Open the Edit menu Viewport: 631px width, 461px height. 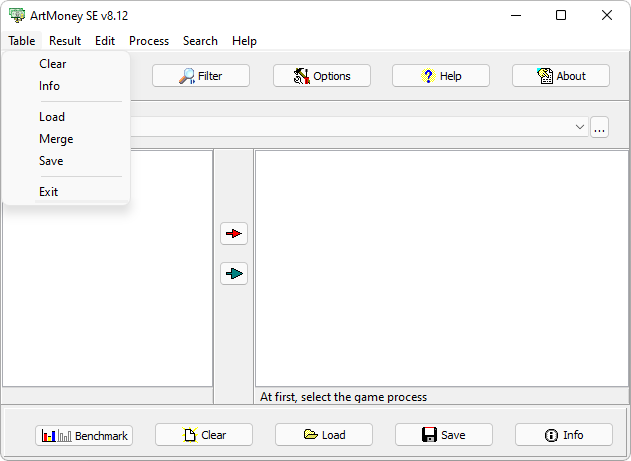[105, 41]
